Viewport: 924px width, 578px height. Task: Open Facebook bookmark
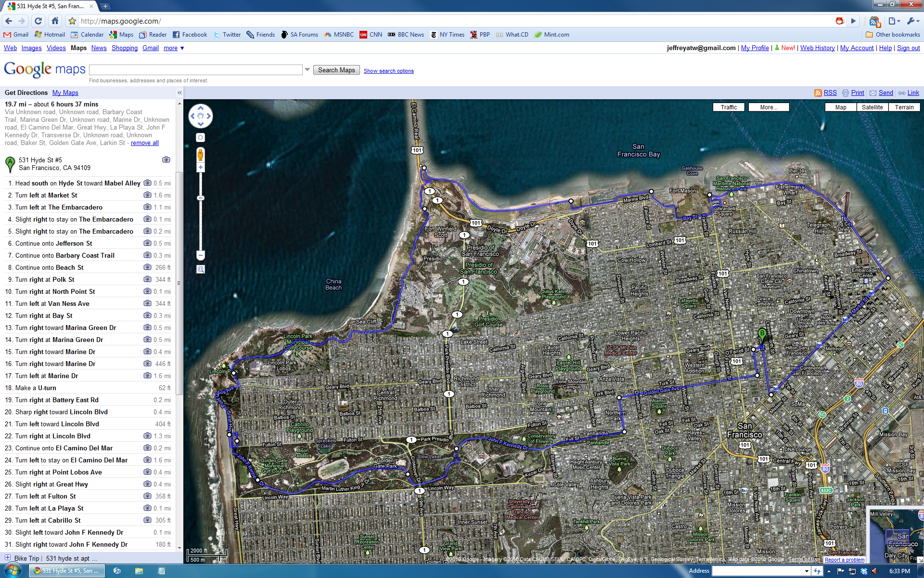point(190,35)
